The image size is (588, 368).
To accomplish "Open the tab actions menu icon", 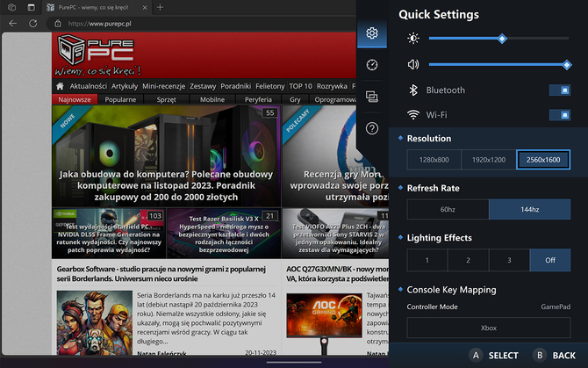I will tap(31, 7).
